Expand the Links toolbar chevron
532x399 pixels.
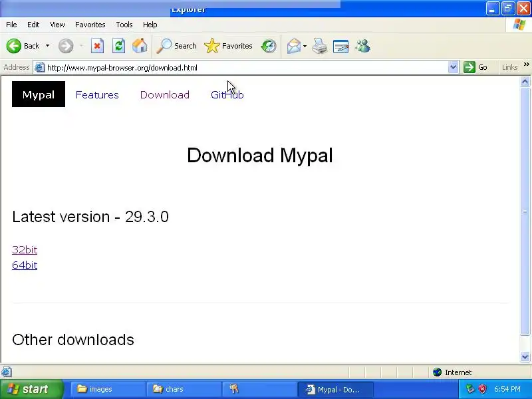[x=526, y=64]
